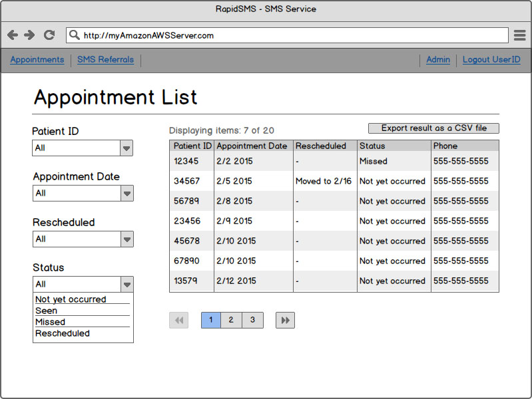Sort by Appointment Date column header

(x=253, y=146)
